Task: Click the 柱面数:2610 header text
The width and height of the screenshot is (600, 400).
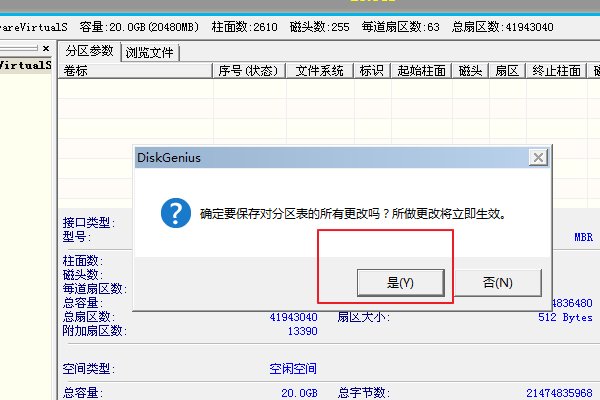Action: pos(245,27)
